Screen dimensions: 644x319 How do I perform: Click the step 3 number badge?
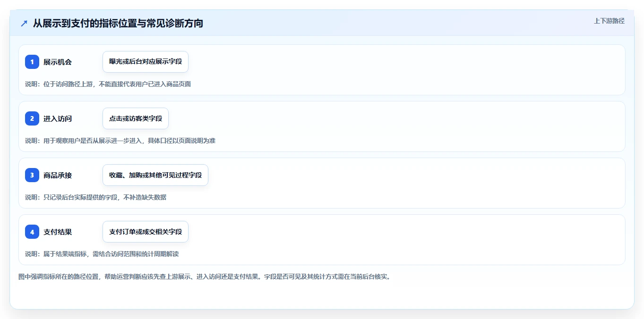pos(32,175)
